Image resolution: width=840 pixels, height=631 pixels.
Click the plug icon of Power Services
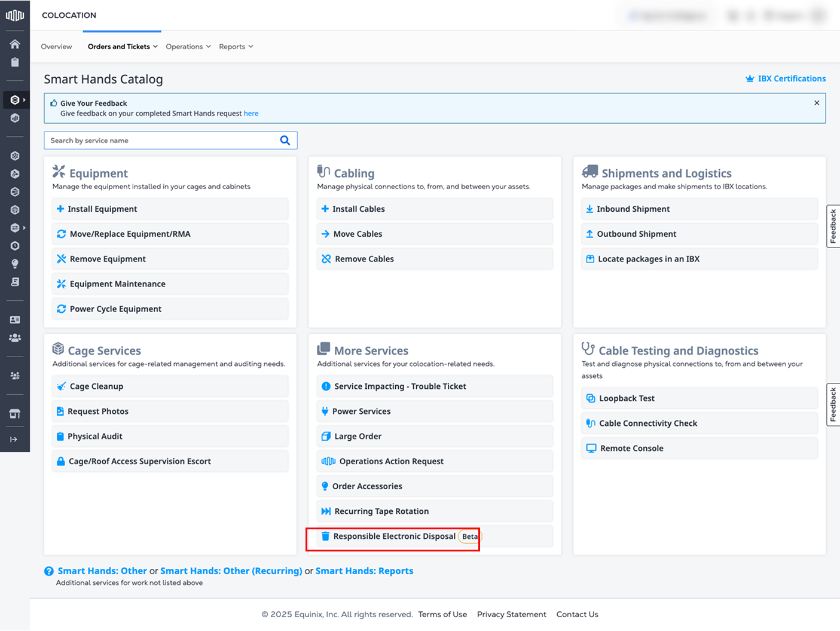point(325,411)
